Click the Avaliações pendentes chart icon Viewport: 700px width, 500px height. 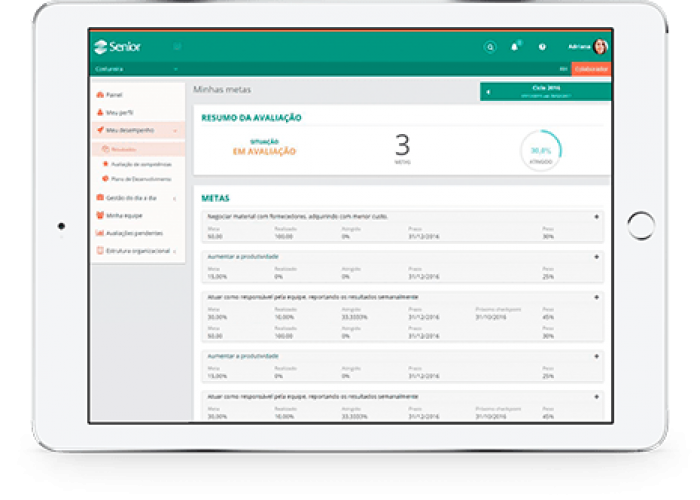(x=100, y=233)
